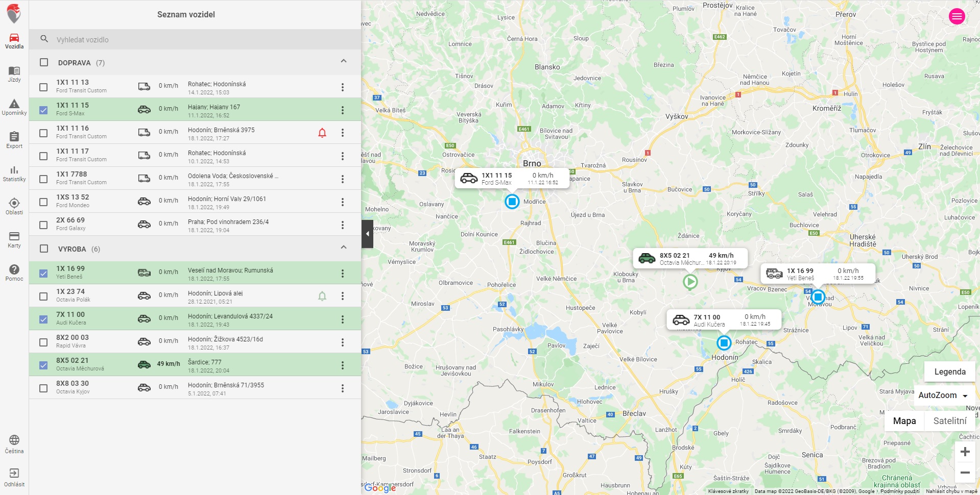980x495 pixels.
Task: Click the red bell alert for 1X1 11 16
Action: 322,133
